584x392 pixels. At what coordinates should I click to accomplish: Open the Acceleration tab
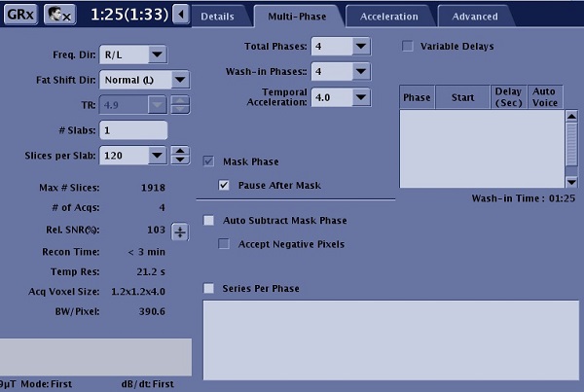point(388,17)
